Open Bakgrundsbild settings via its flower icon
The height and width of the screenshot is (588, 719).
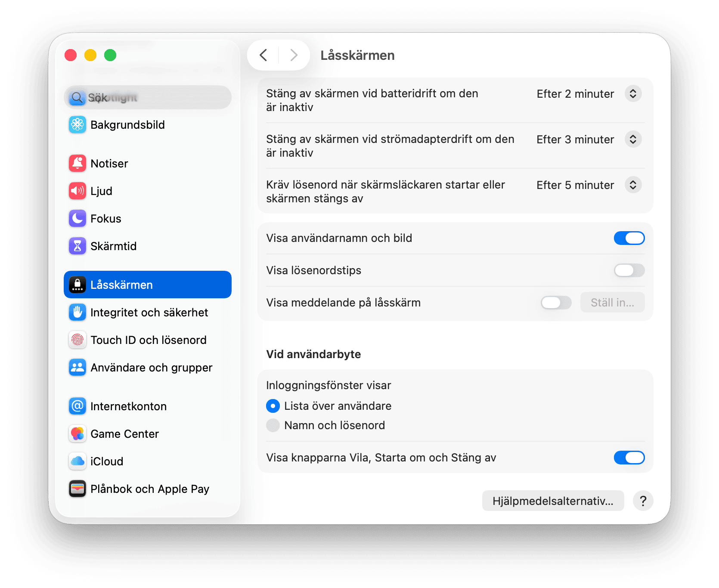tap(77, 125)
